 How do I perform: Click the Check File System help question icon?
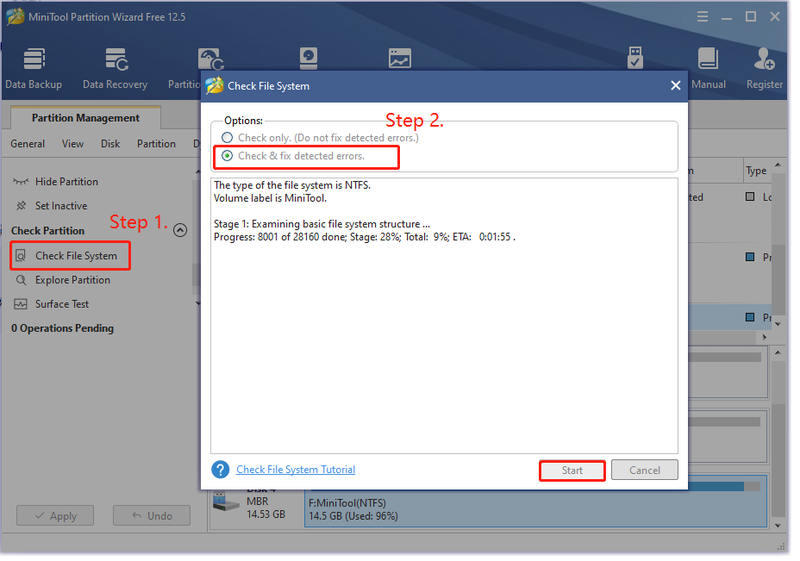pyautogui.click(x=220, y=470)
